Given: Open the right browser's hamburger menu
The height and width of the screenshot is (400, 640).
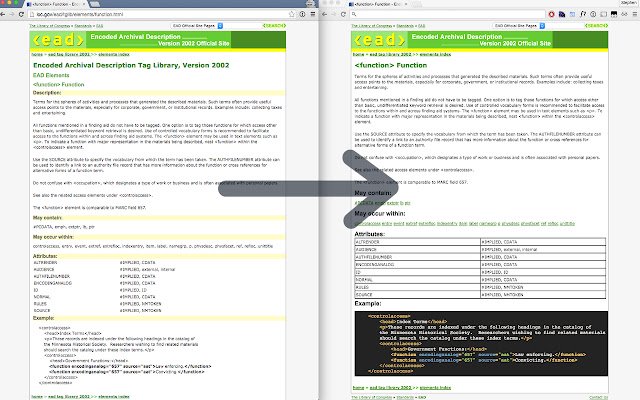Looking at the screenshot, I should (635, 14).
